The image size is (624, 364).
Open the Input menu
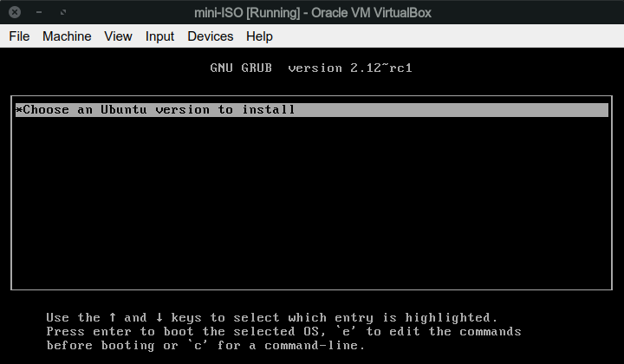click(x=159, y=36)
